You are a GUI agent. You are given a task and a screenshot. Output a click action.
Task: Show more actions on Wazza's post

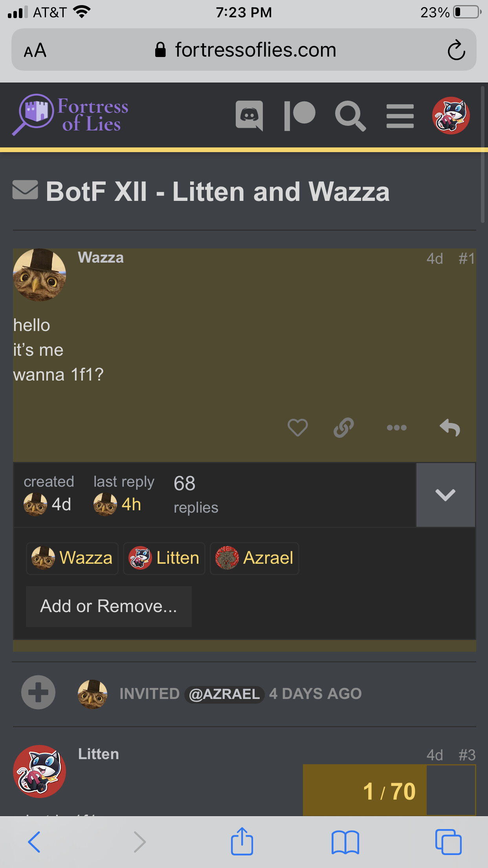pyautogui.click(x=396, y=428)
